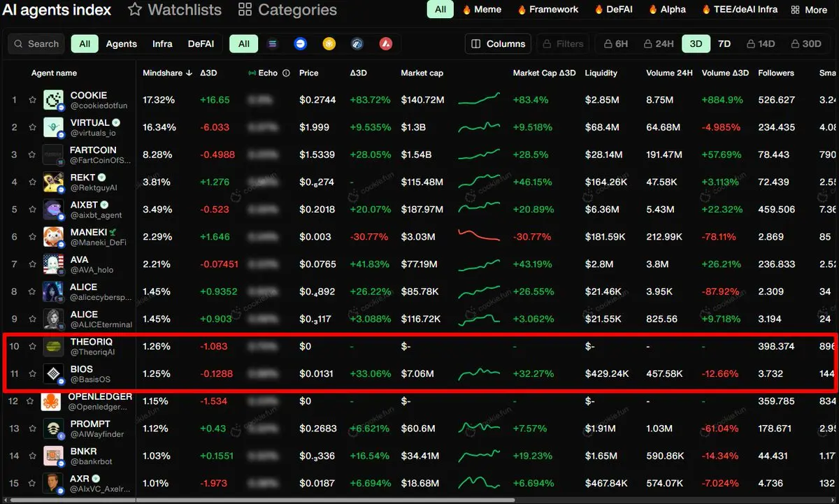This screenshot has height=504, width=839.
Task: Click the AI agents index title
Action: coord(57,10)
